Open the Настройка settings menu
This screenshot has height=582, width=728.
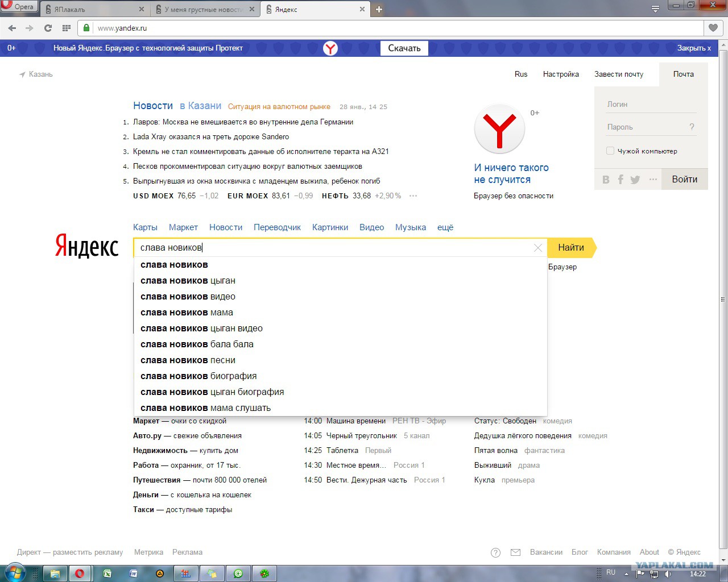561,74
